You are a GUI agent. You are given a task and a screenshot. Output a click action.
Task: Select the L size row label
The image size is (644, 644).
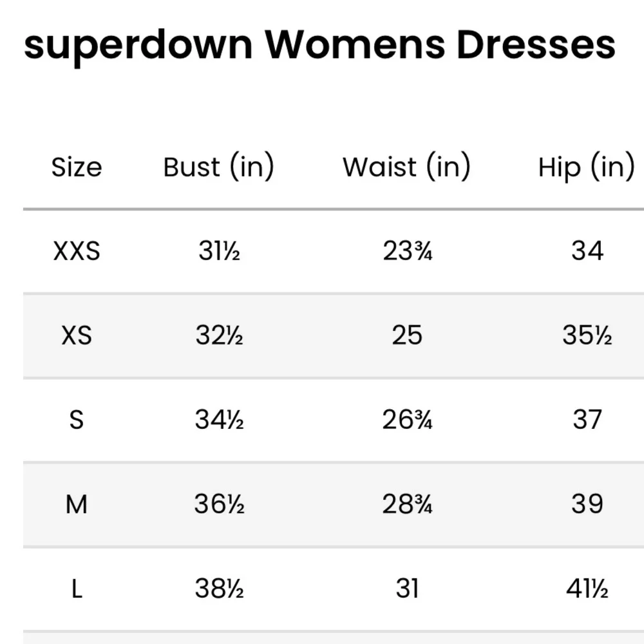77,589
